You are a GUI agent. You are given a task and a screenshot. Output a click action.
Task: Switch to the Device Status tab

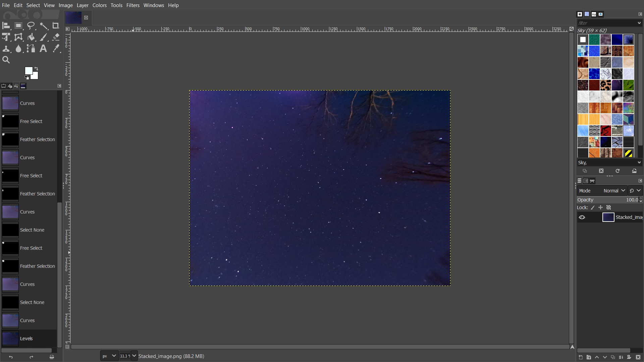[10, 86]
